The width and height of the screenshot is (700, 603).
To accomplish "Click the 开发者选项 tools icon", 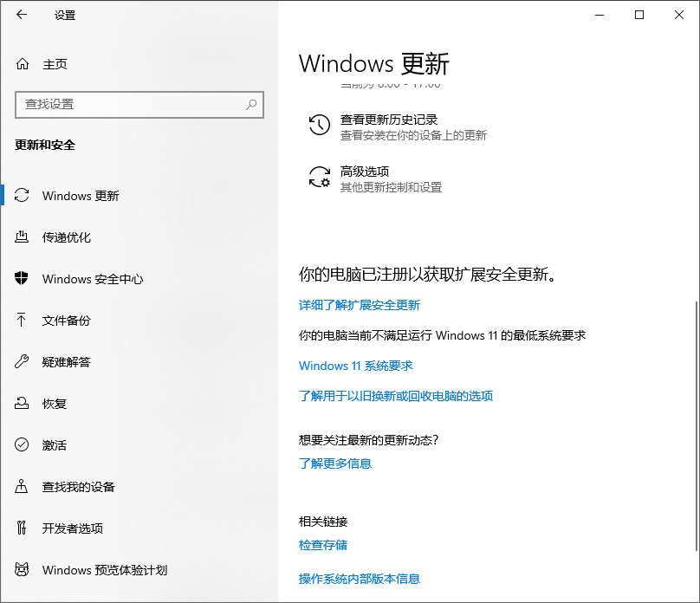I will [x=22, y=528].
